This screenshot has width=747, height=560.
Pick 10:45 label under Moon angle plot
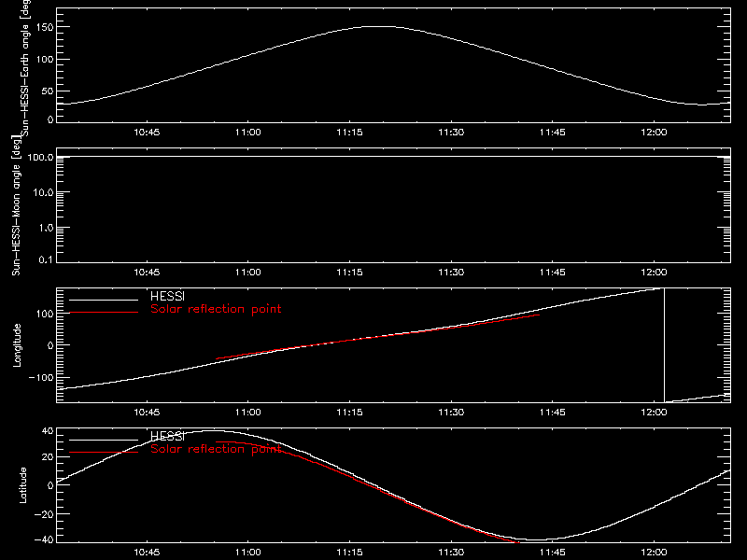pos(147,273)
